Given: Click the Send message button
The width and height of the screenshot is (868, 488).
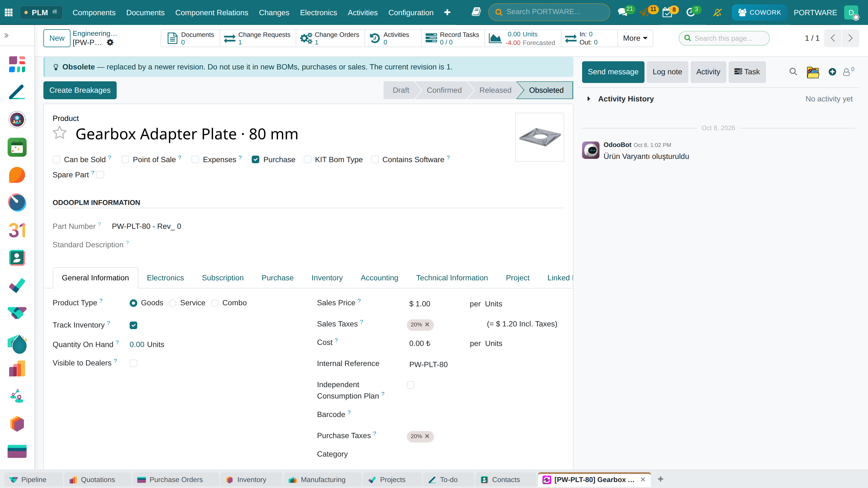Looking at the screenshot, I should [613, 72].
